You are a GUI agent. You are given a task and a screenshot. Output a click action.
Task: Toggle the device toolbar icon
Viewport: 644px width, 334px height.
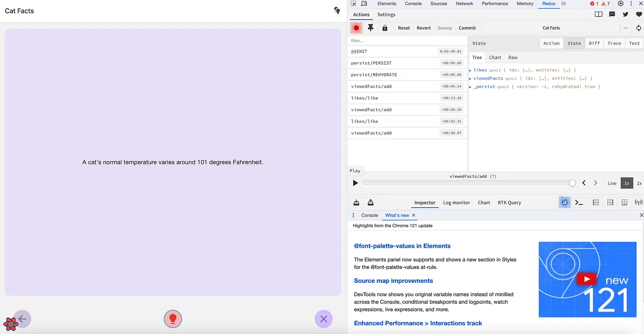[364, 4]
